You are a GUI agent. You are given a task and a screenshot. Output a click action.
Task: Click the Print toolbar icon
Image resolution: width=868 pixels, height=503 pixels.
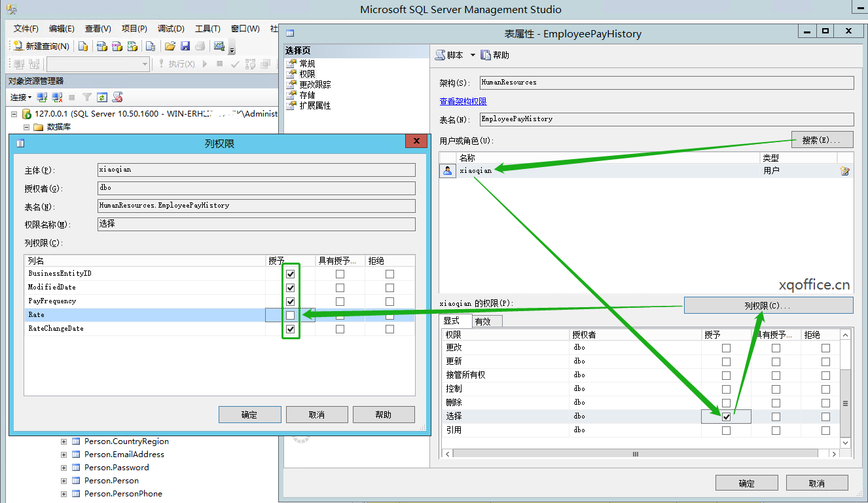click(x=200, y=46)
